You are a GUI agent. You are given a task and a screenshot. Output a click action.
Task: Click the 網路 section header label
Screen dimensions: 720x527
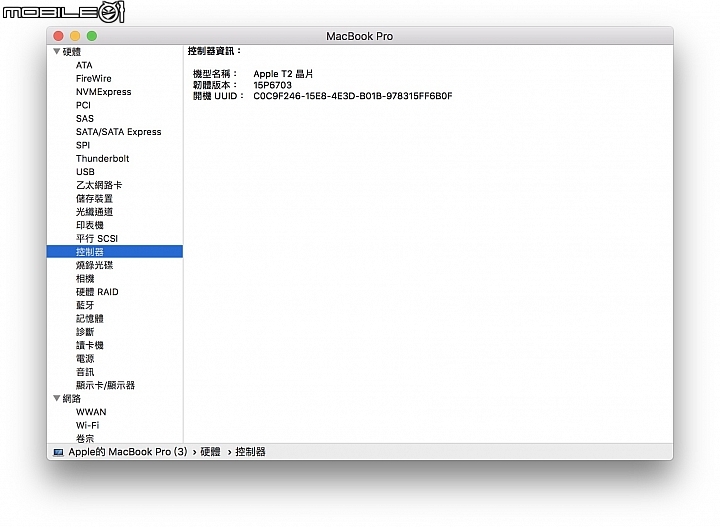[72, 398]
